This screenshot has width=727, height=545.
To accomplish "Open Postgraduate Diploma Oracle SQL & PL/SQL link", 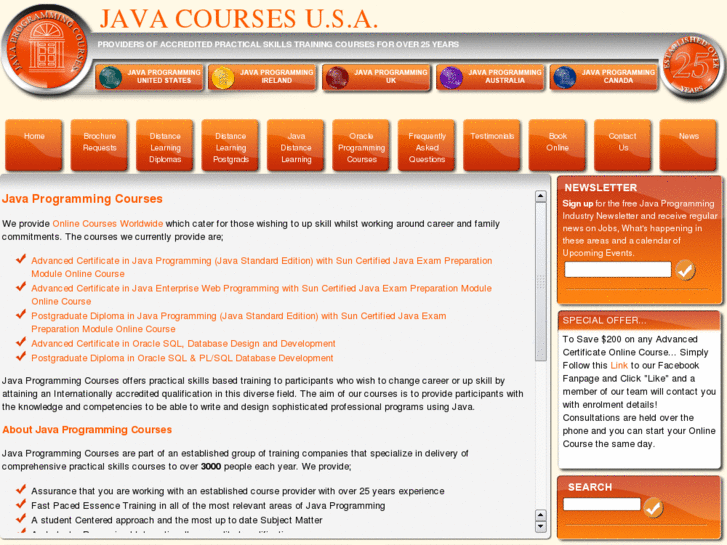I will coord(182,358).
